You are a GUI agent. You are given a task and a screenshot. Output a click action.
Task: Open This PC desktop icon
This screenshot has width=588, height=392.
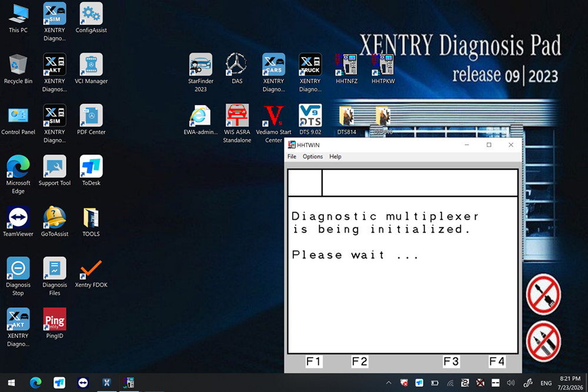coord(18,18)
